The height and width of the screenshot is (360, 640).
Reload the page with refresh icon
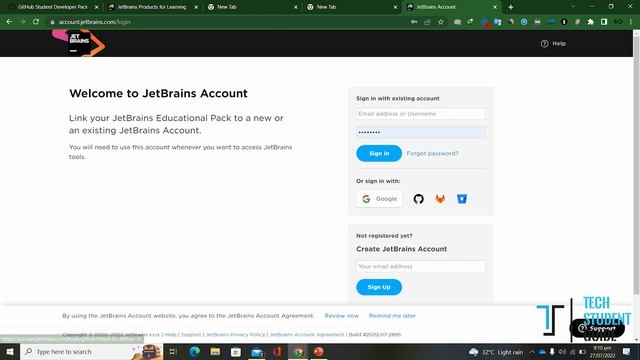(36, 22)
